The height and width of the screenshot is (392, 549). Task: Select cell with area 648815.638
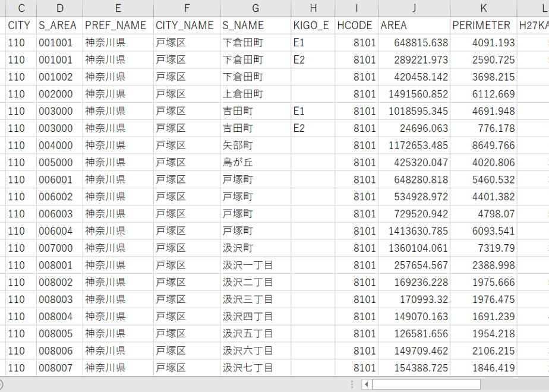pyautogui.click(x=414, y=43)
